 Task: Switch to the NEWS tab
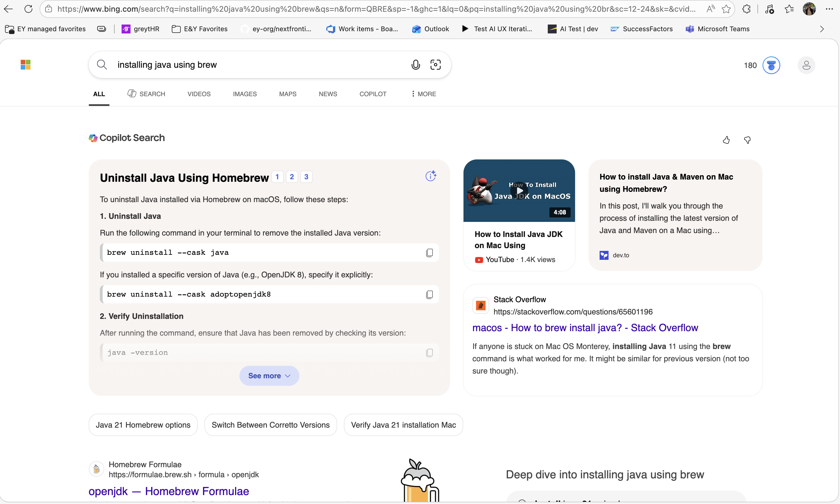click(328, 94)
